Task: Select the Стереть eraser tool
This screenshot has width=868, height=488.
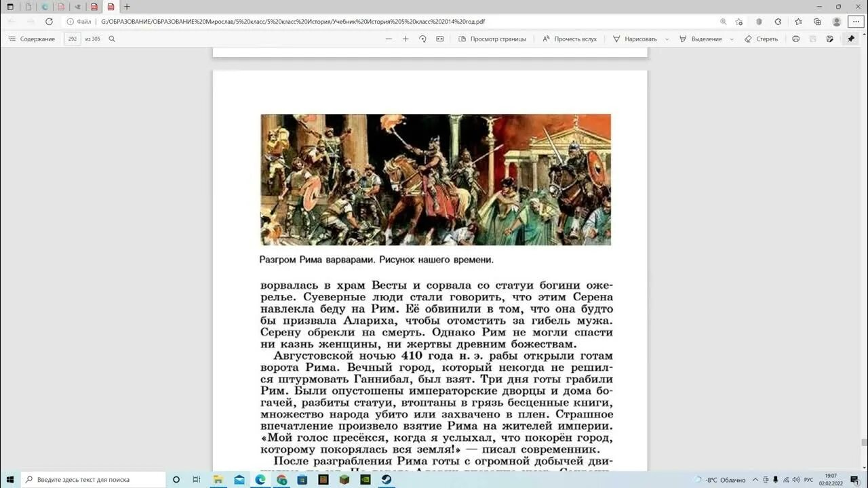Action: 761,39
